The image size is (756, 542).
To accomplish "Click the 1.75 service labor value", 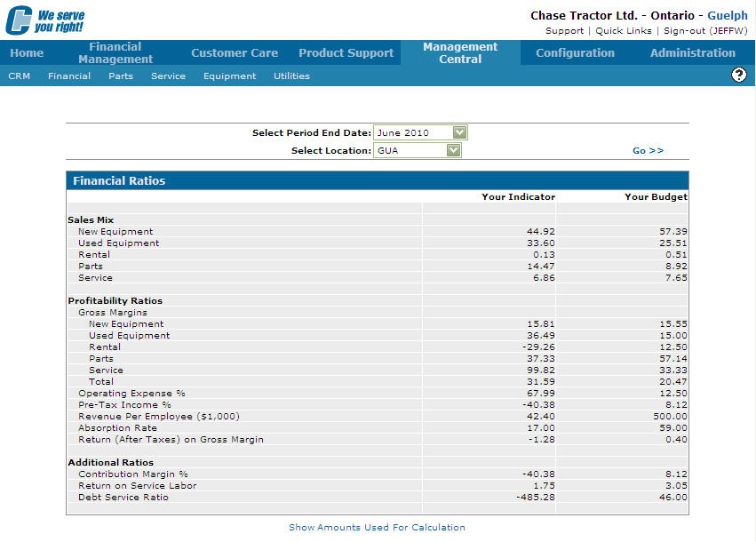I will coord(544,486).
